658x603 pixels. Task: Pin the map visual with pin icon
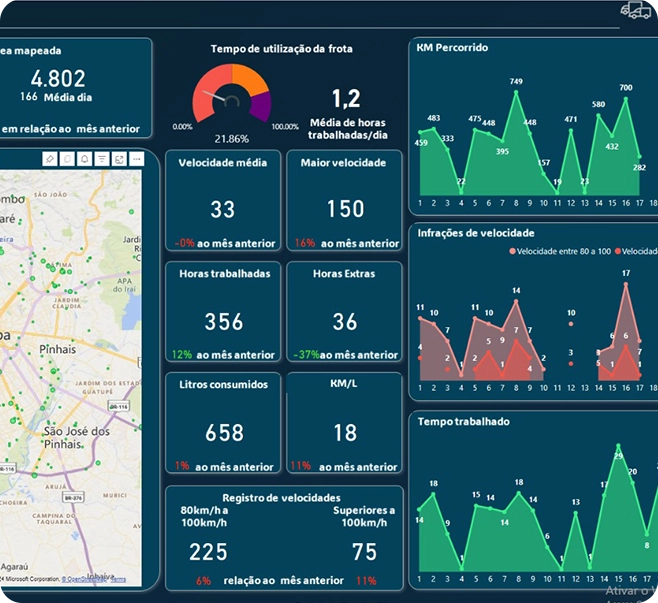[49, 159]
